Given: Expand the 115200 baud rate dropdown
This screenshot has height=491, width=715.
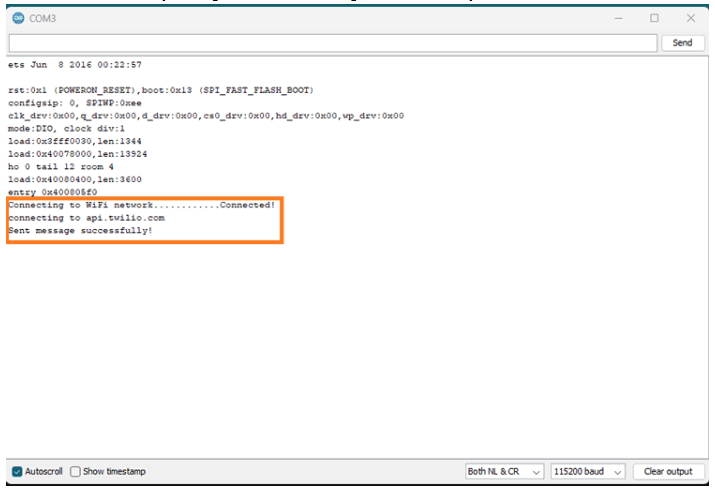Looking at the screenshot, I should pos(588,471).
